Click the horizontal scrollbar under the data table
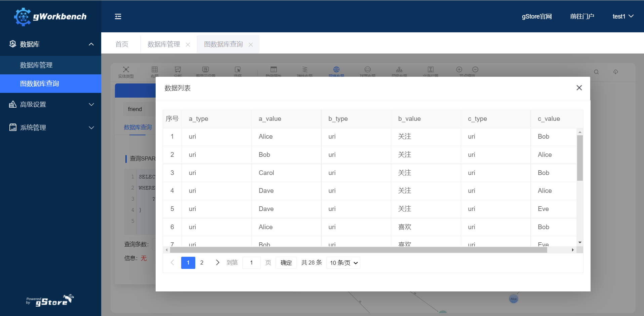This screenshot has width=644, height=316. point(358,250)
